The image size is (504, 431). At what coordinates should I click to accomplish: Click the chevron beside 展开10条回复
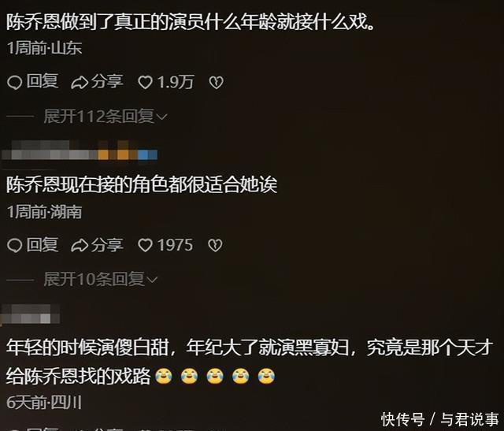[152, 280]
